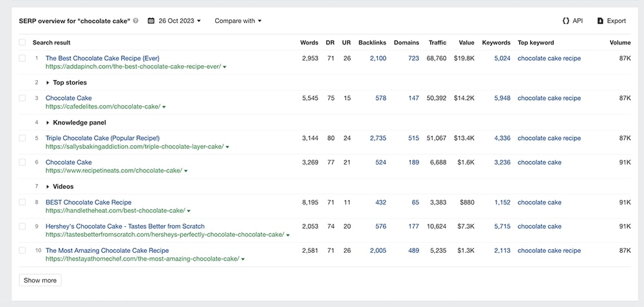Screen dimensions: 644x307
Task: Check the box for result 3 cafedelites
Action: tap(22, 98)
